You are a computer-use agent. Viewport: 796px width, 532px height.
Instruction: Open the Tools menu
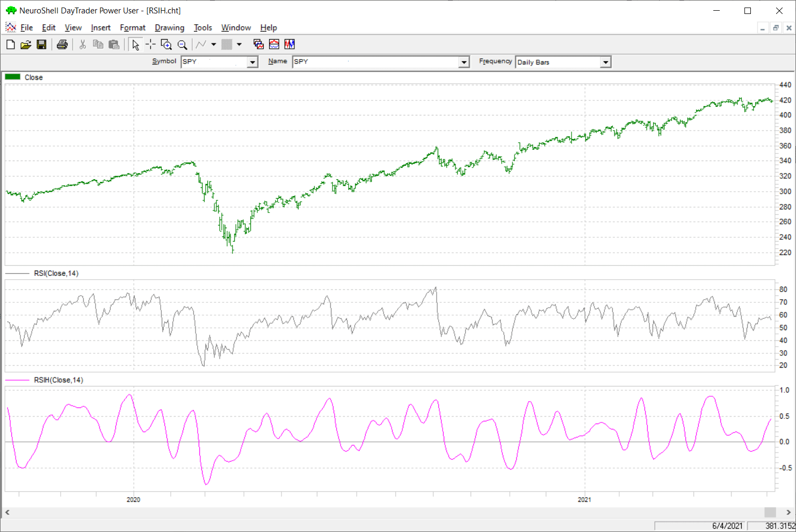(x=203, y=28)
